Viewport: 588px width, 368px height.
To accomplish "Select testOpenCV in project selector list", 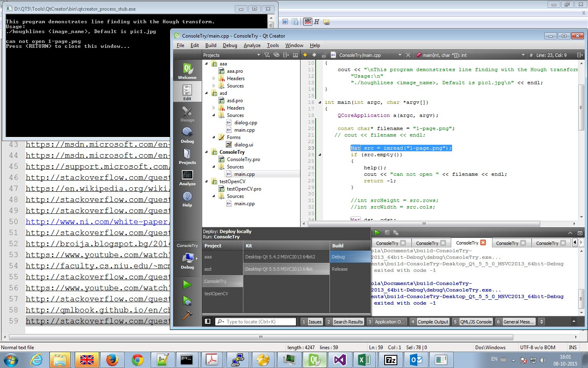I will click(223, 294).
